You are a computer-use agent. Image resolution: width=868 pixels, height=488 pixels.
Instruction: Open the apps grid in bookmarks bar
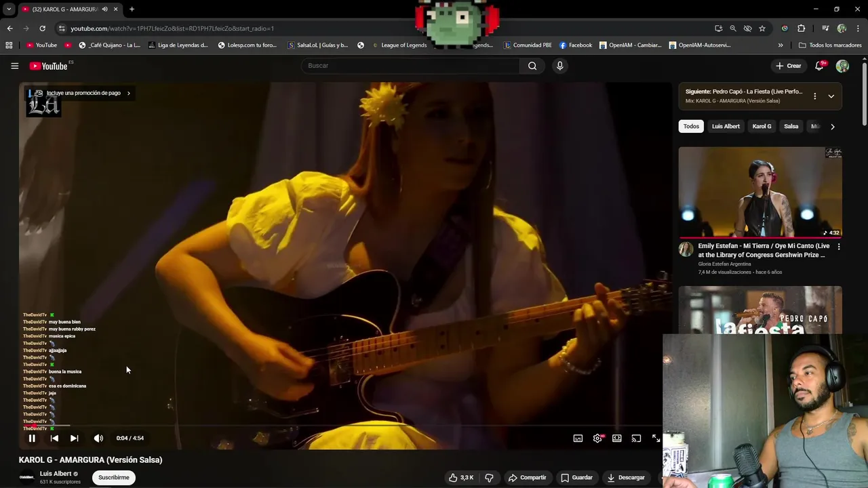(x=9, y=45)
